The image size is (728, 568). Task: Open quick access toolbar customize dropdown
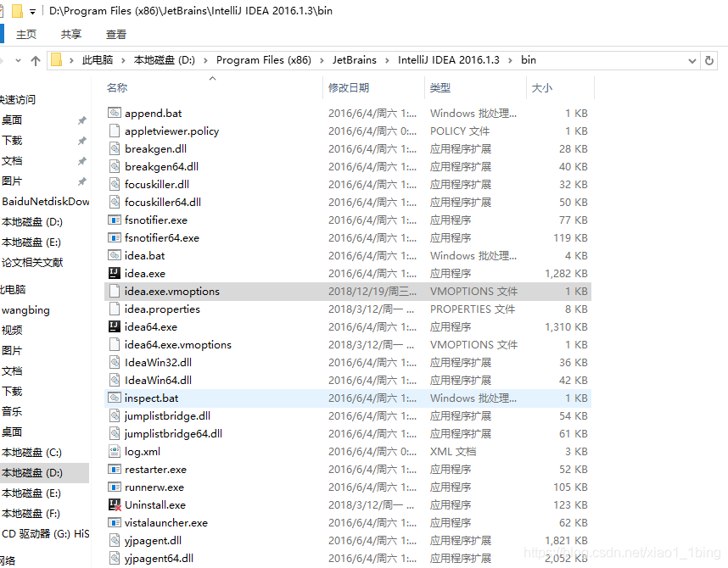click(x=32, y=12)
